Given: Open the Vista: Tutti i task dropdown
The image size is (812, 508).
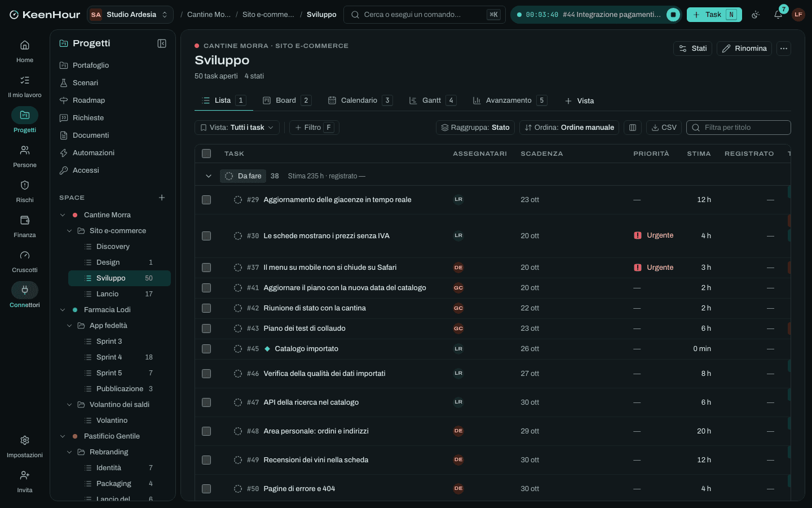Looking at the screenshot, I should point(237,128).
